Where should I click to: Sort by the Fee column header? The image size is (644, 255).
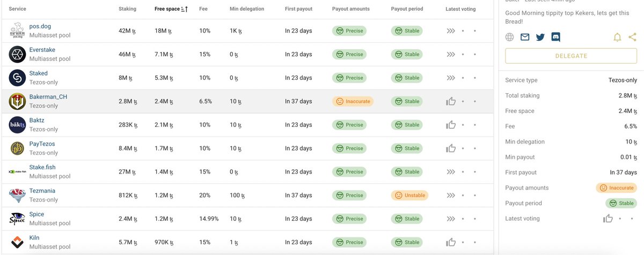coord(203,9)
